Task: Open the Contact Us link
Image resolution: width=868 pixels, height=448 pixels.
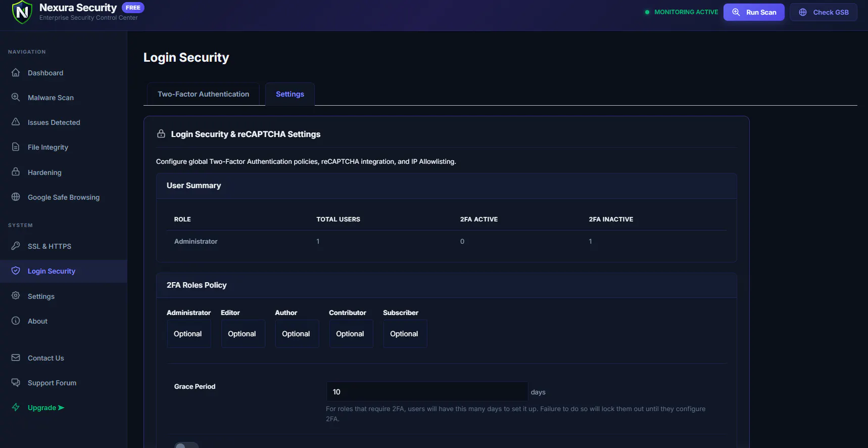Action: click(x=64, y=358)
